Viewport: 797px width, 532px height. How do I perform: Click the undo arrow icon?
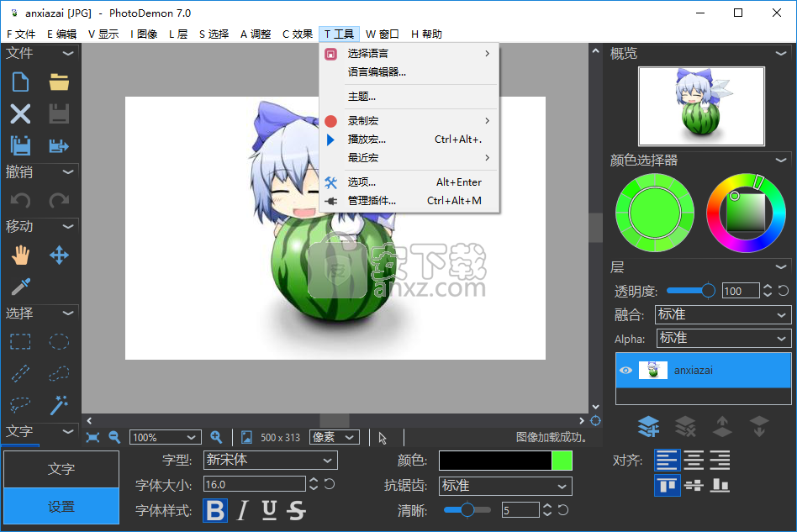[x=20, y=200]
